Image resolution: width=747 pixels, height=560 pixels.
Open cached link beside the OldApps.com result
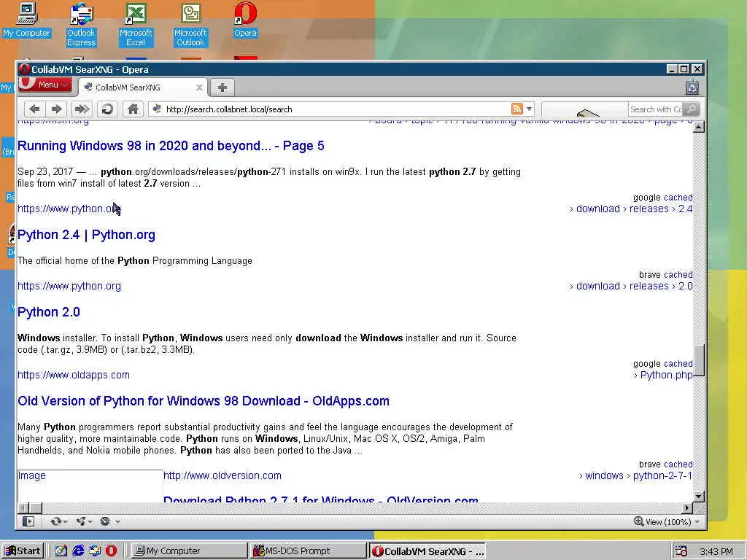point(678,364)
